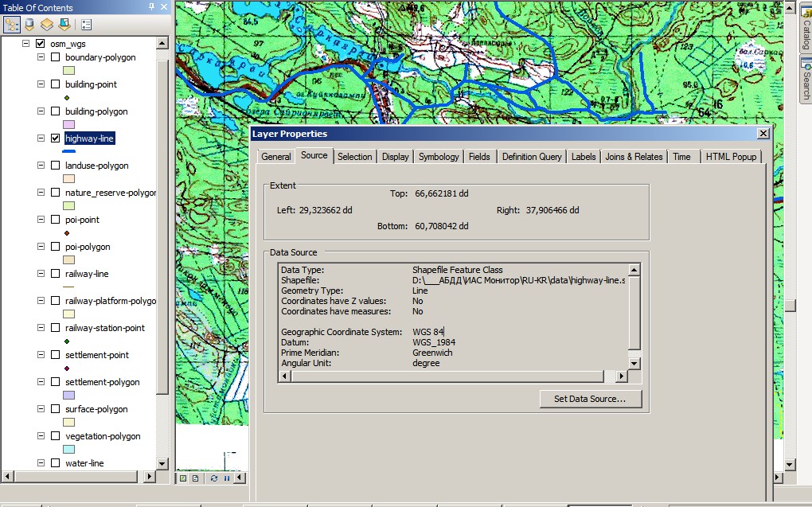Select the List By Drawing Order icon
This screenshot has height=507, width=812.
click(x=12, y=23)
